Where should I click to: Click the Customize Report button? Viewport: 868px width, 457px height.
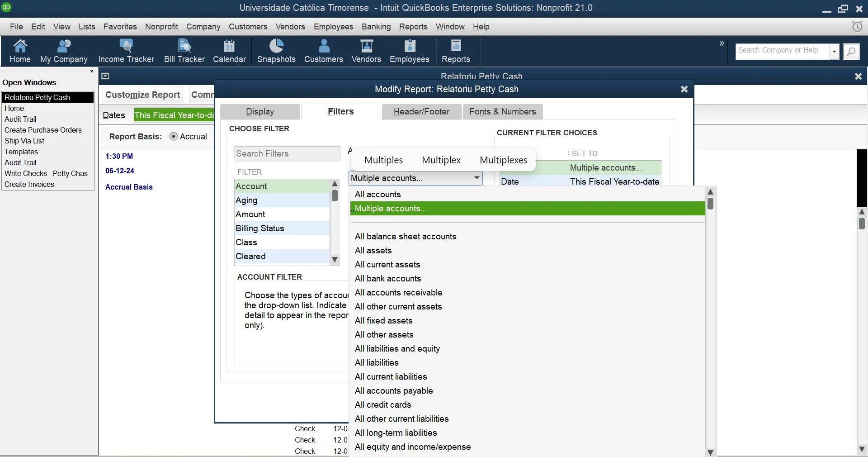[143, 95]
